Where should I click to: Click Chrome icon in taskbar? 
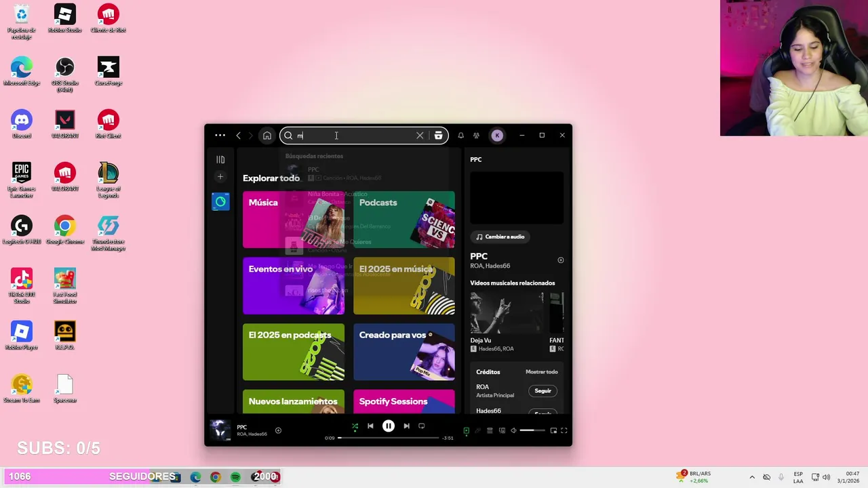[x=215, y=477]
